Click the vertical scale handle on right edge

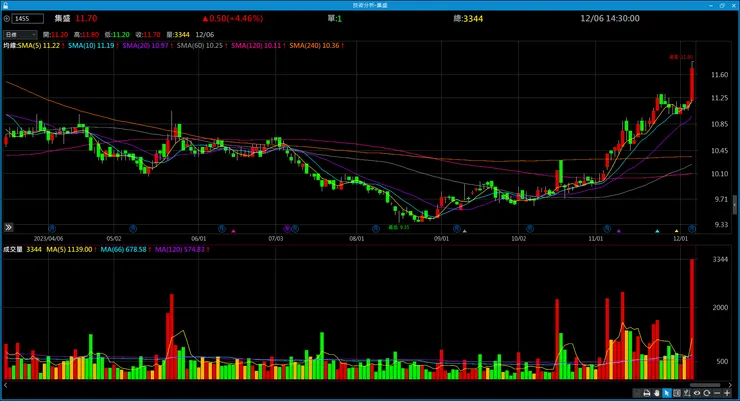pos(734,204)
